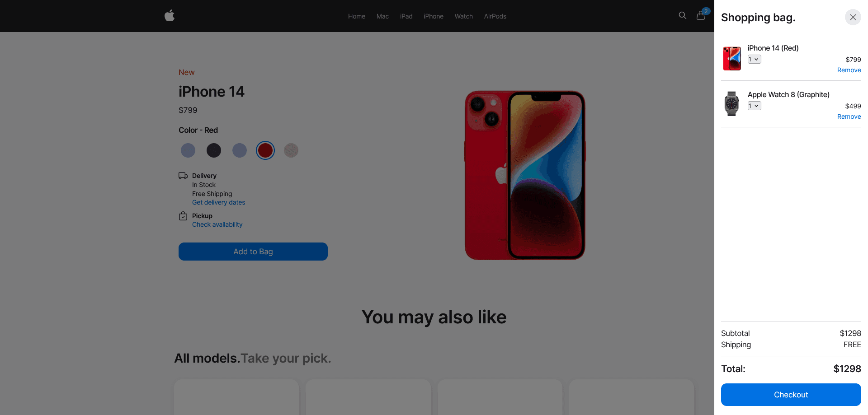Select the black Midnight color swatch
The height and width of the screenshot is (415, 868).
click(x=214, y=150)
